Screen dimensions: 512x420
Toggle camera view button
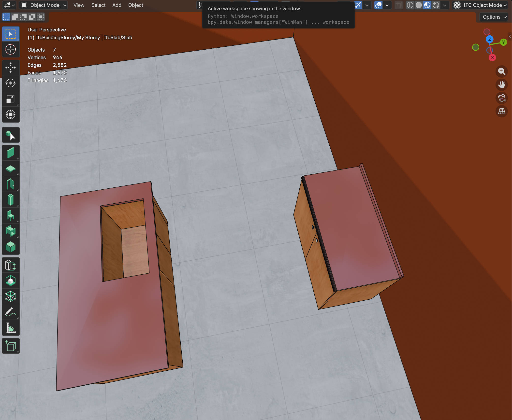[501, 98]
